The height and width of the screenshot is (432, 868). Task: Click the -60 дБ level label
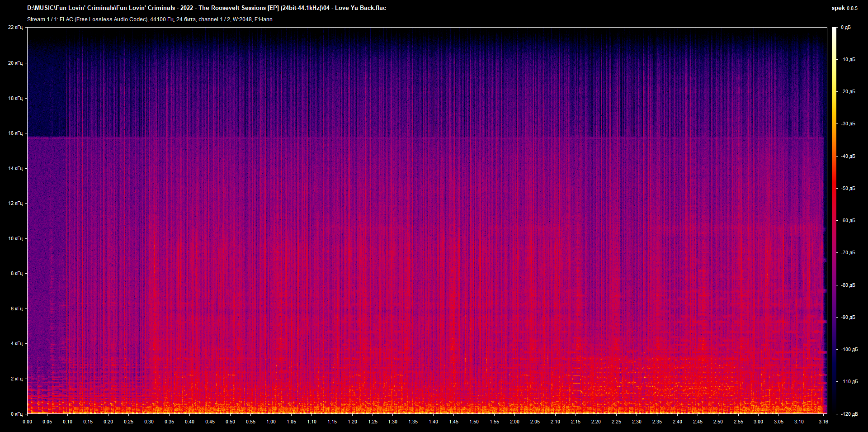[x=848, y=221]
